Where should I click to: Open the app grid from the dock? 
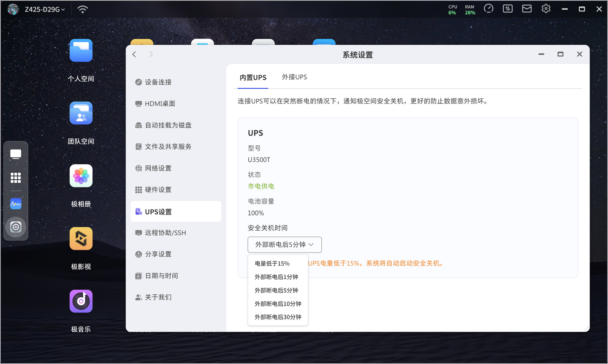click(16, 178)
